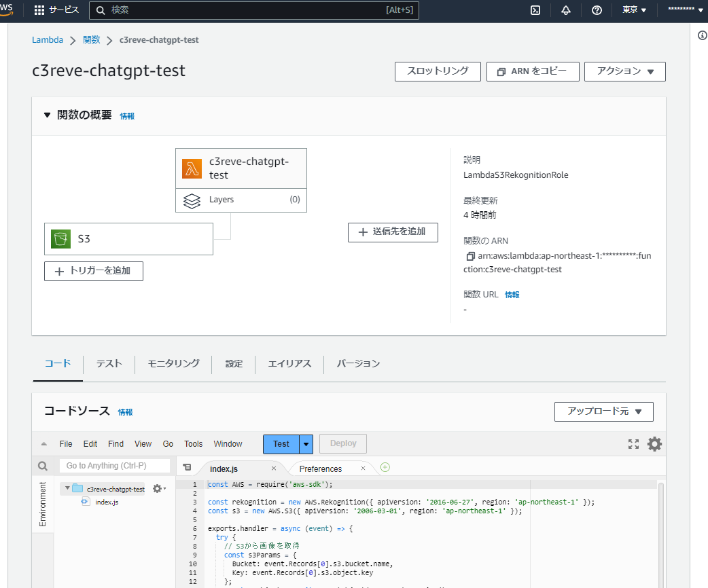Click the トリガーを追加 button

tap(94, 271)
